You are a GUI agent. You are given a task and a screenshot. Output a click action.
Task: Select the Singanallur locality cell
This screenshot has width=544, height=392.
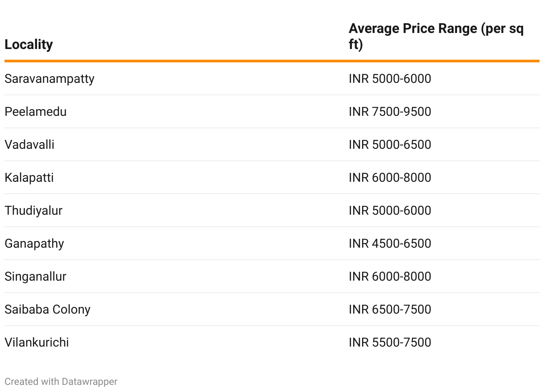coord(35,277)
